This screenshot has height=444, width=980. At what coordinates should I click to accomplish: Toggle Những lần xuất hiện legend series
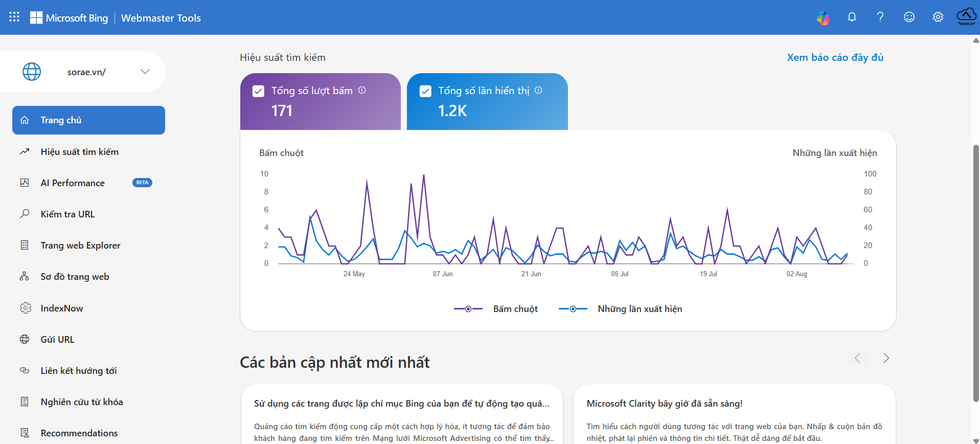pyautogui.click(x=620, y=309)
